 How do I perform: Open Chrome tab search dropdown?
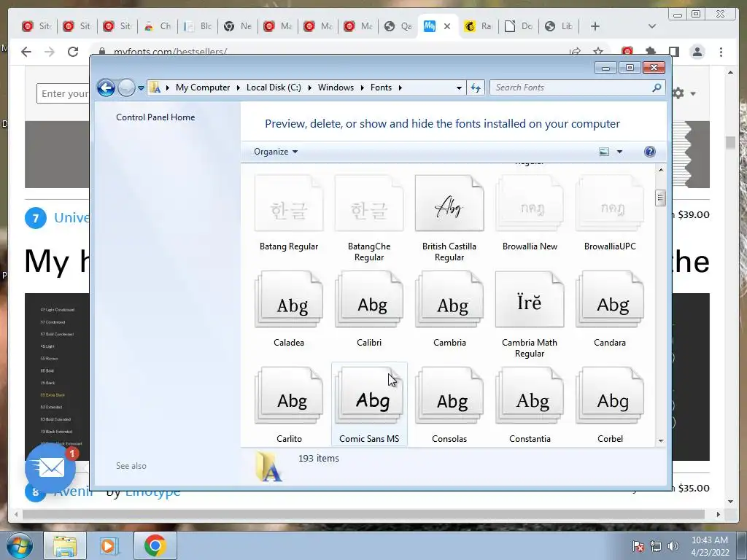pyautogui.click(x=652, y=26)
